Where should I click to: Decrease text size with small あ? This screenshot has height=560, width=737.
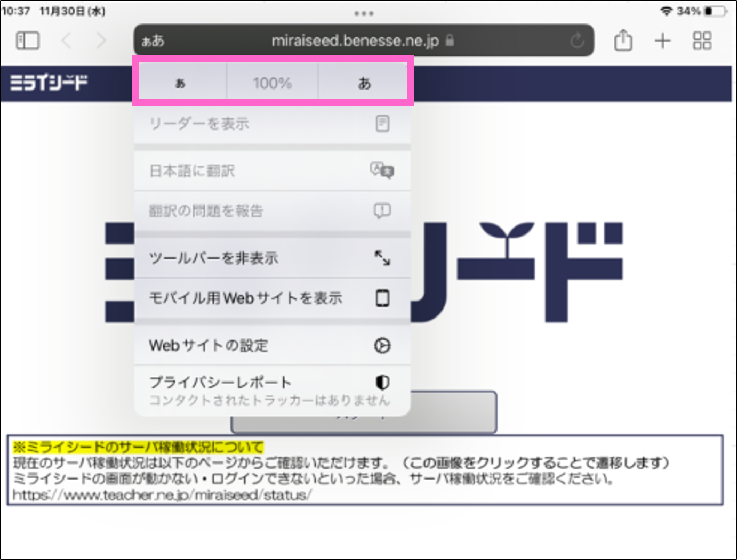point(180,83)
